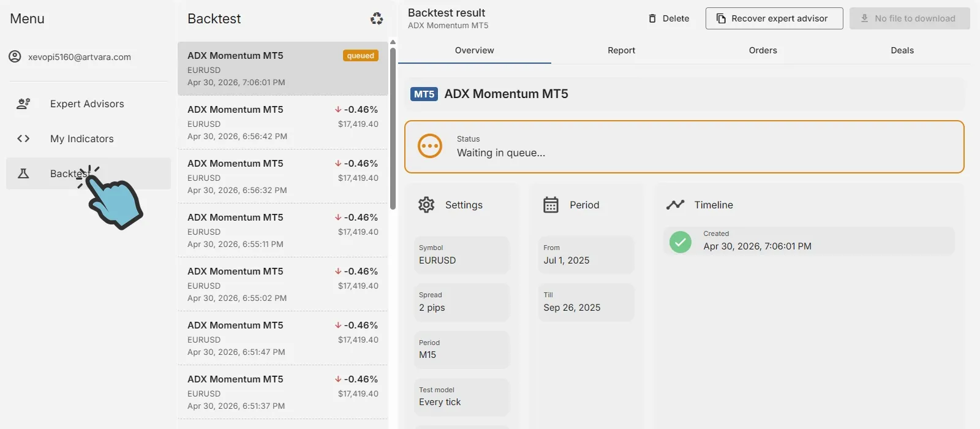Select backtest dated 6:51:37 PM

(x=283, y=392)
